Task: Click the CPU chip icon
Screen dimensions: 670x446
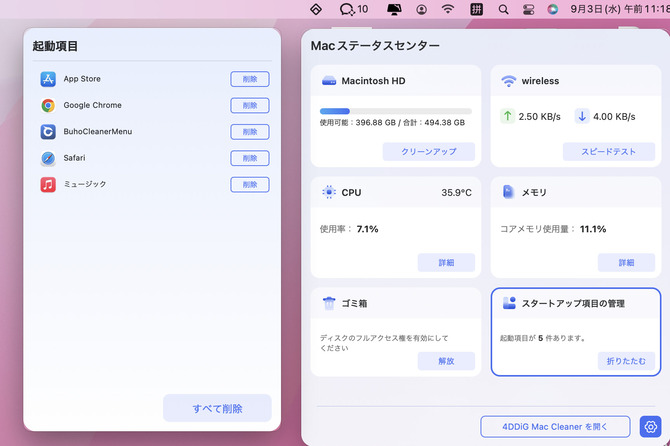Action: [x=329, y=192]
